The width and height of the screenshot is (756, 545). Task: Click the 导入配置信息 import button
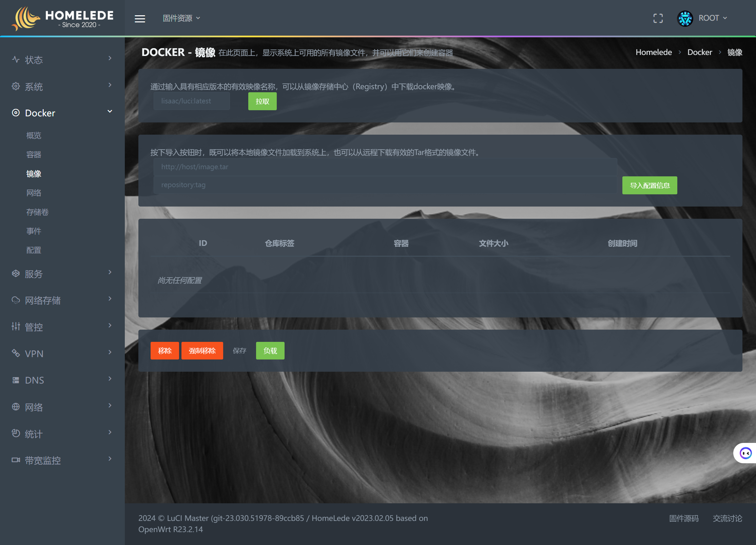coord(650,185)
